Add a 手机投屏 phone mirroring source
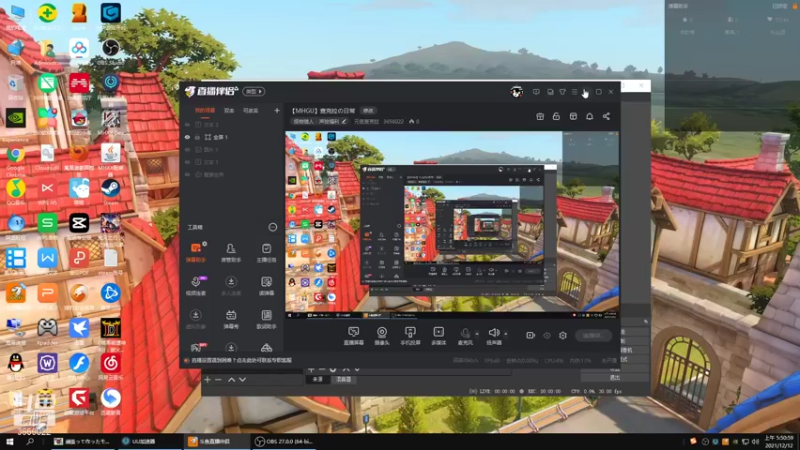 pyautogui.click(x=410, y=336)
